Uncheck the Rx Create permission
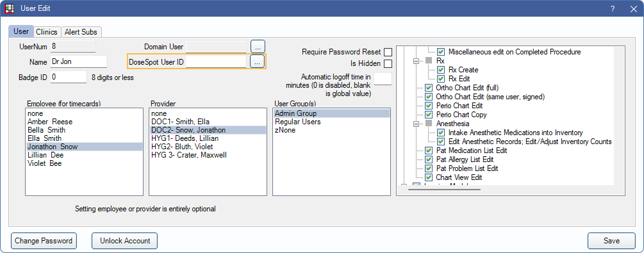 [x=441, y=70]
